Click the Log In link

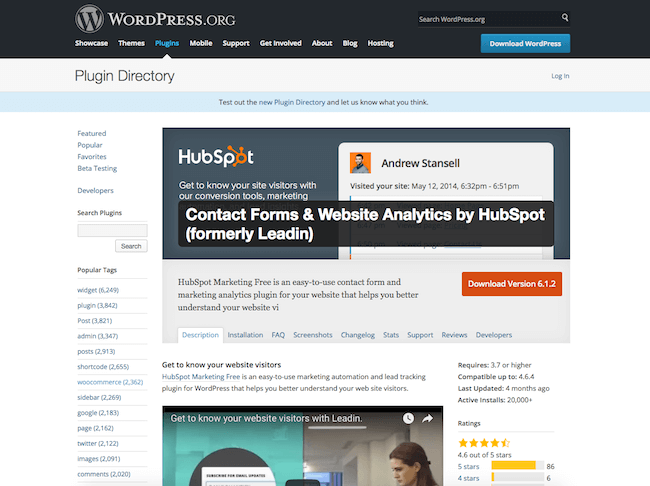(560, 76)
